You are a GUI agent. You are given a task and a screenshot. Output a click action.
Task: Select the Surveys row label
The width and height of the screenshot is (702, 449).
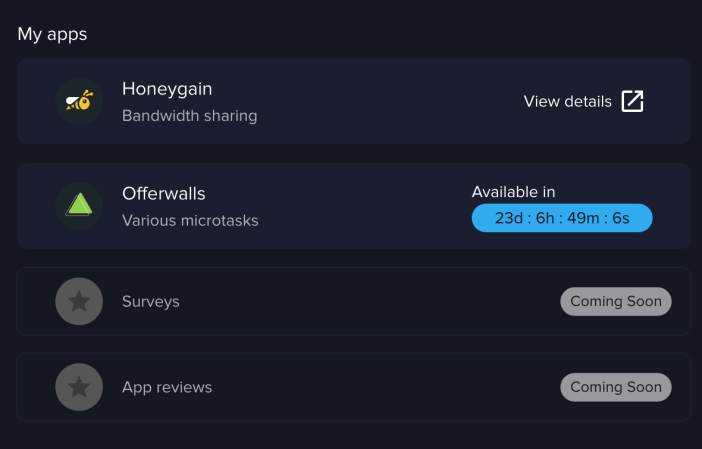click(151, 302)
